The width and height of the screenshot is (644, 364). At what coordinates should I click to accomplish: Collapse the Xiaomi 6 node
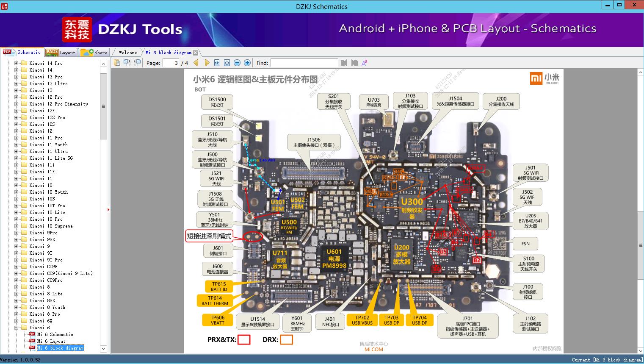point(16,328)
